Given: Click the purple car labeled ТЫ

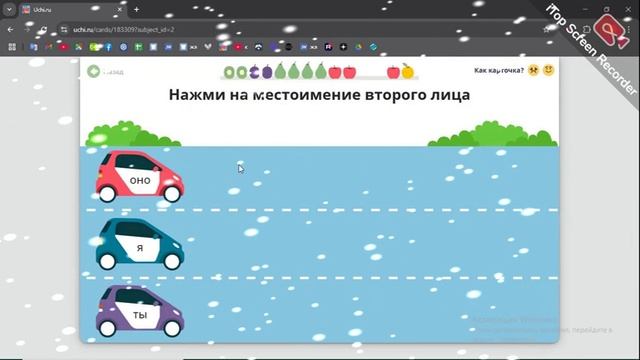Looking at the screenshot, I should click(x=140, y=311).
